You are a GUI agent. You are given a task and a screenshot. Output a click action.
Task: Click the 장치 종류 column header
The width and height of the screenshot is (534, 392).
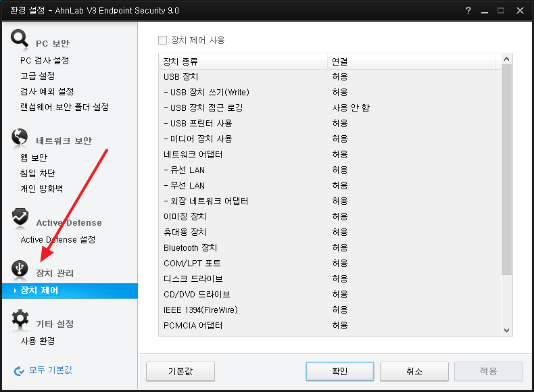(x=243, y=62)
